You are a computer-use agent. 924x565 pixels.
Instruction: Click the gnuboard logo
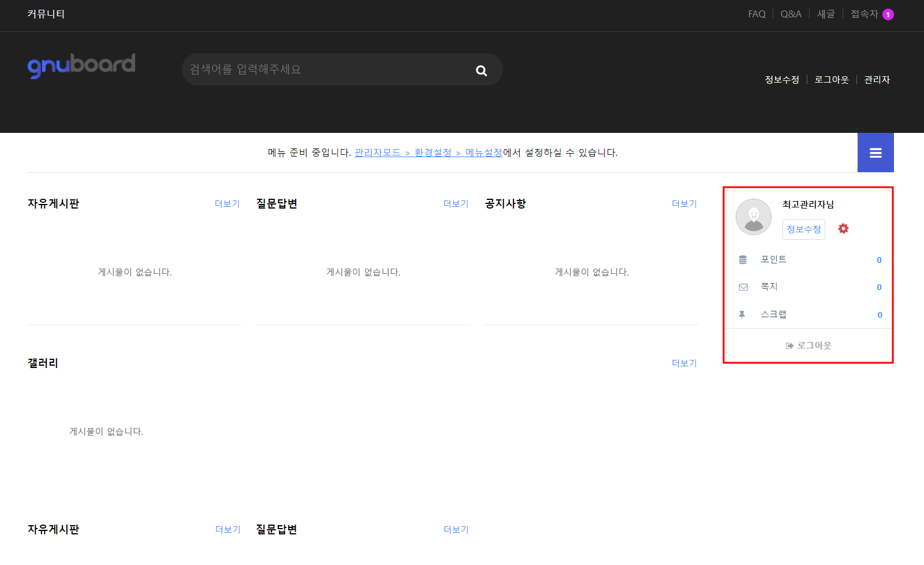tap(81, 65)
